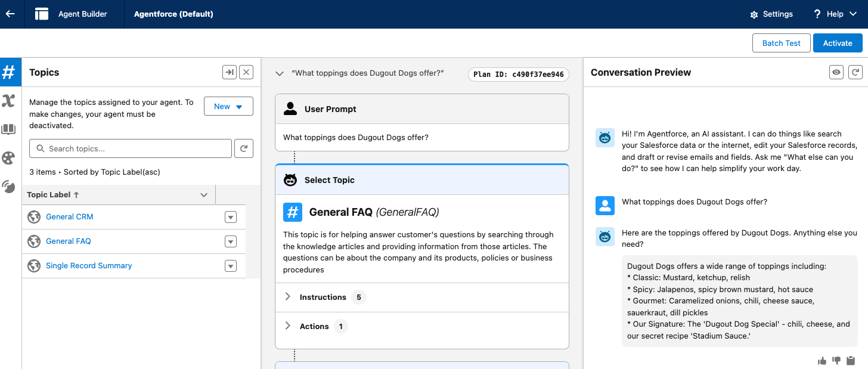Viewport: 868px width, 369px height.
Task: Toggle the Conversation Preview eye icon
Action: click(x=837, y=72)
